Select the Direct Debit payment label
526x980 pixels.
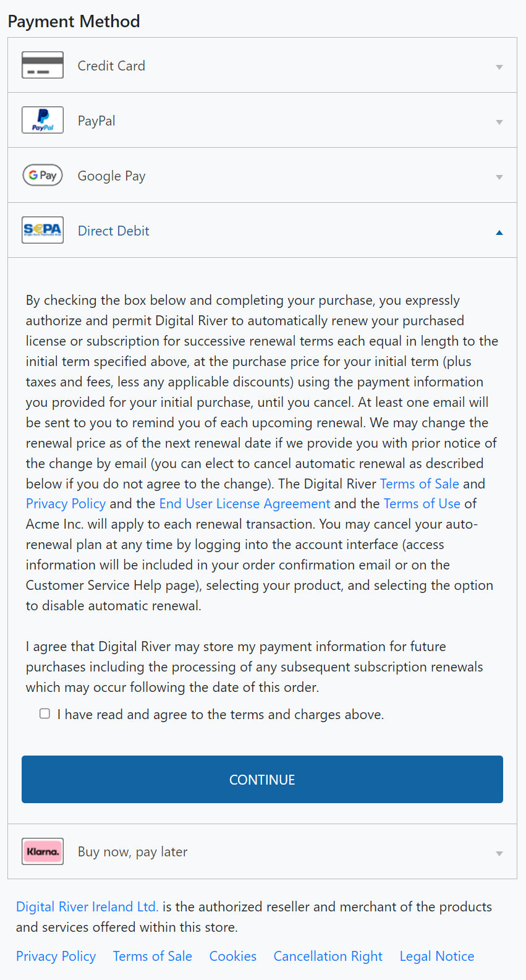click(x=114, y=231)
